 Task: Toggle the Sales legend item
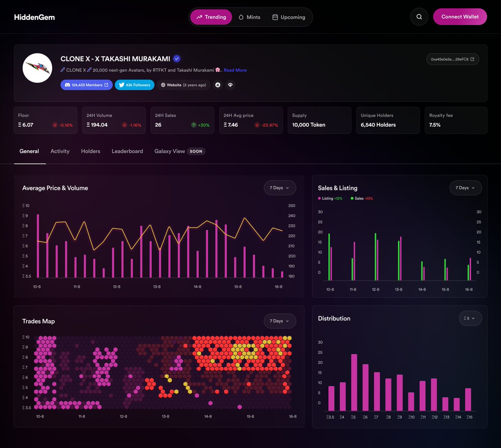click(x=362, y=198)
